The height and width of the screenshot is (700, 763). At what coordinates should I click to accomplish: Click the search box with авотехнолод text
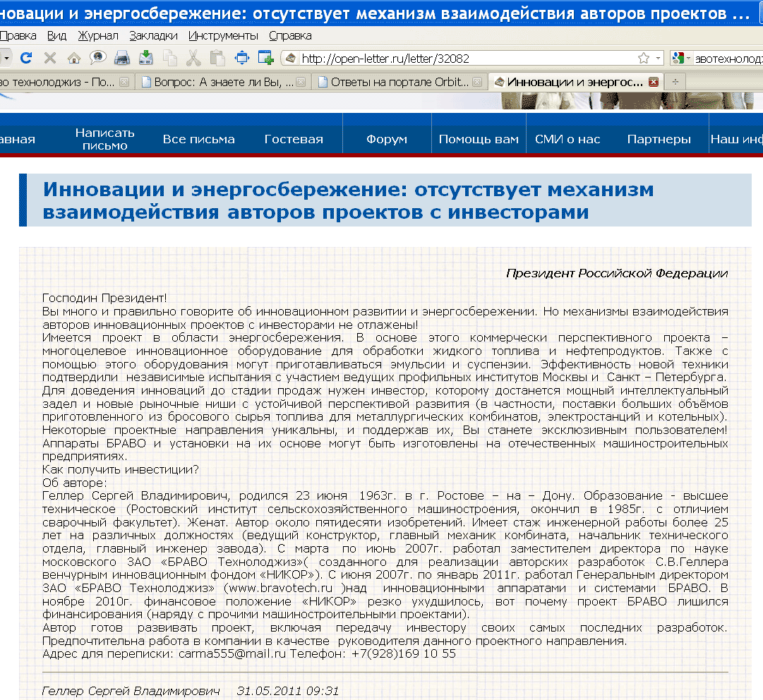[x=728, y=59]
